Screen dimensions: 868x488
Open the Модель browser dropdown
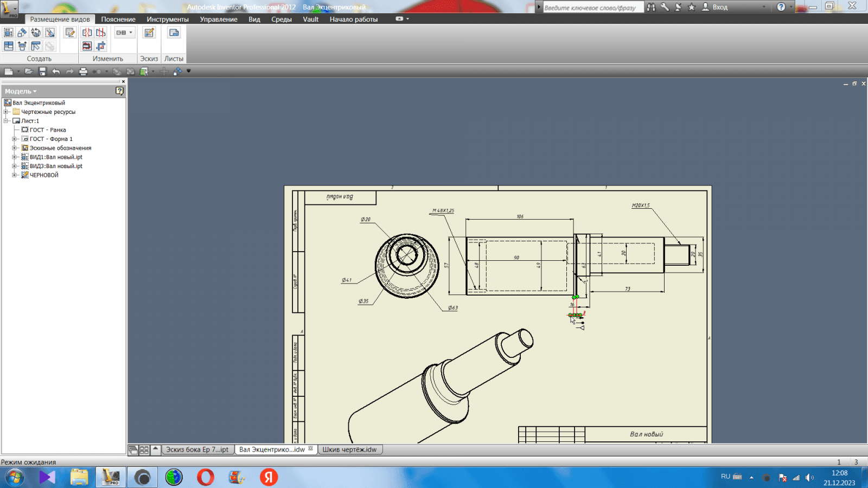click(21, 91)
